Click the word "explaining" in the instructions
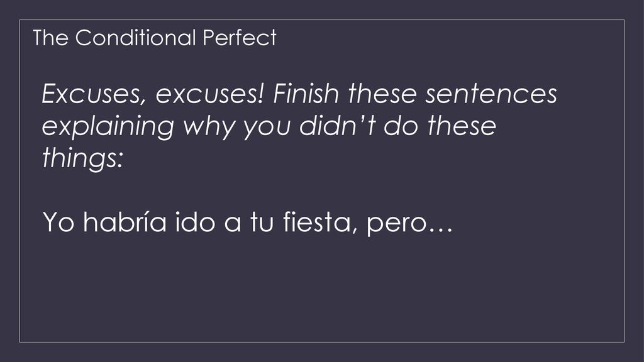 108,126
